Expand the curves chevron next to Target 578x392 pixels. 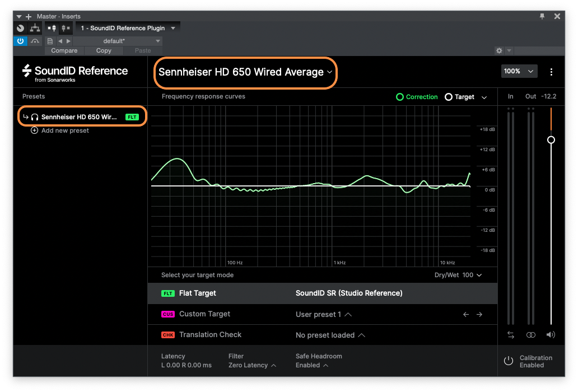484,97
